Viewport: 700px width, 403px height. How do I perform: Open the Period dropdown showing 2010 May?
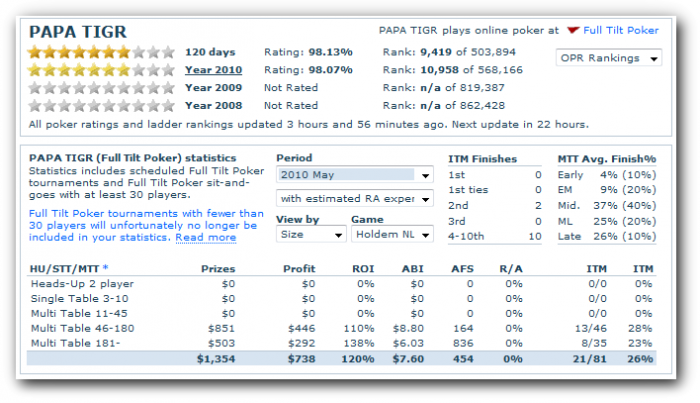coord(355,175)
